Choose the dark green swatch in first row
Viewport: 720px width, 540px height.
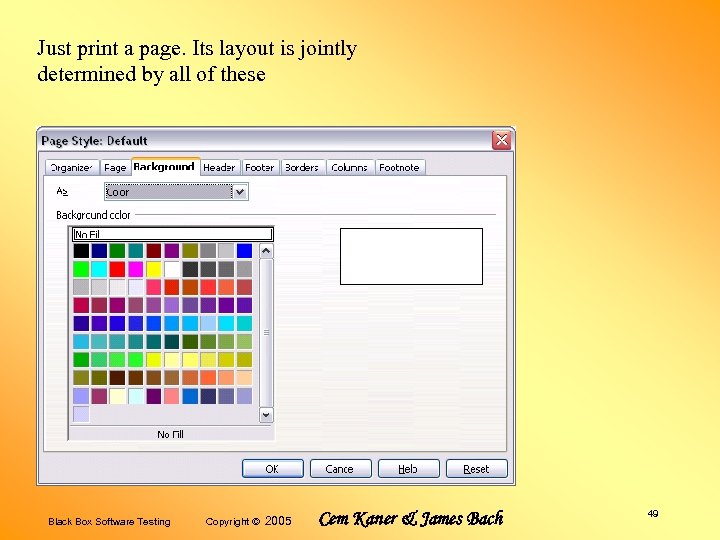[117, 251]
